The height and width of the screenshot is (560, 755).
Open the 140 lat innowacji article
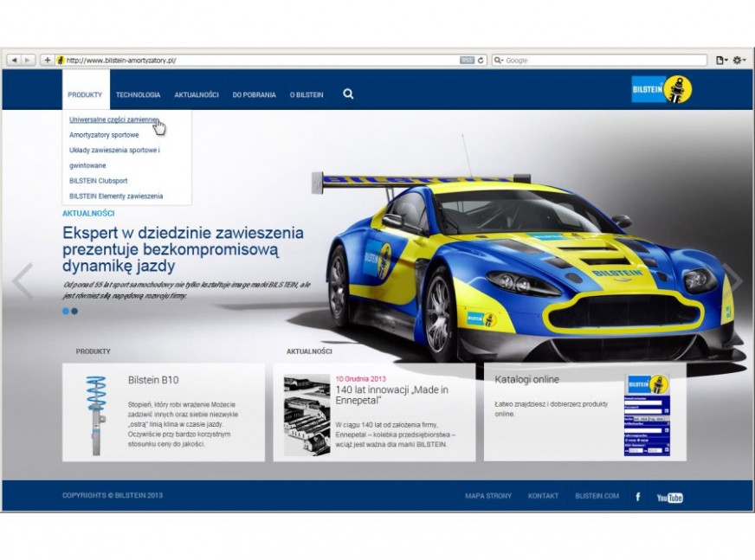pyautogui.click(x=392, y=395)
